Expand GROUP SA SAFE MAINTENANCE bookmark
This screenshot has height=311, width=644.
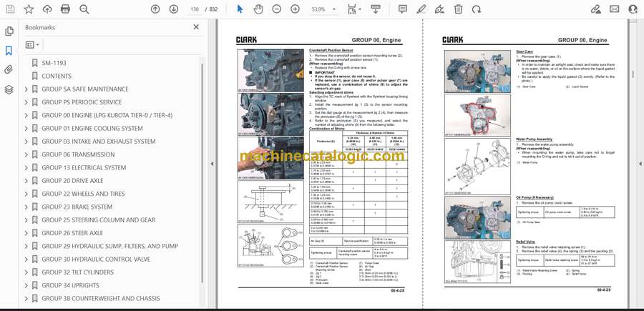pyautogui.click(x=26, y=89)
